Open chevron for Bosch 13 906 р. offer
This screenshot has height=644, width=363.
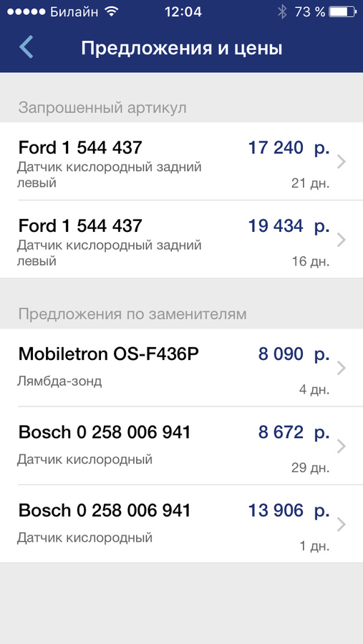[x=342, y=525]
